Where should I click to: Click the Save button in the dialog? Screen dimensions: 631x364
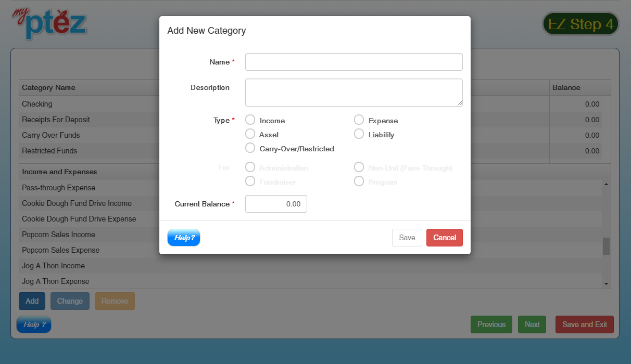[x=407, y=238]
